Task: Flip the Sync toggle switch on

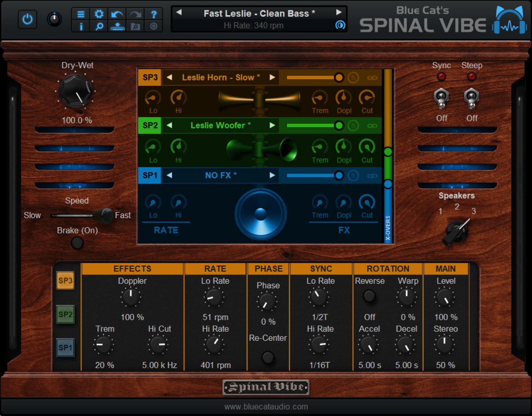Action: tap(442, 98)
